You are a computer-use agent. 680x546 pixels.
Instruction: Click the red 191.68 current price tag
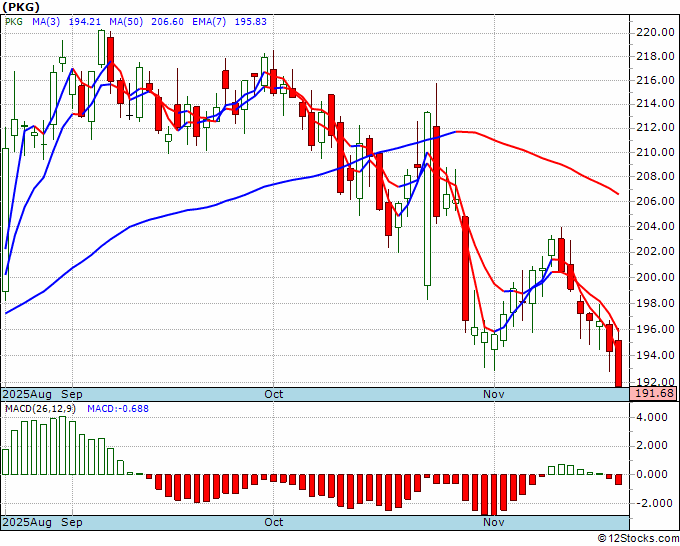[650, 394]
